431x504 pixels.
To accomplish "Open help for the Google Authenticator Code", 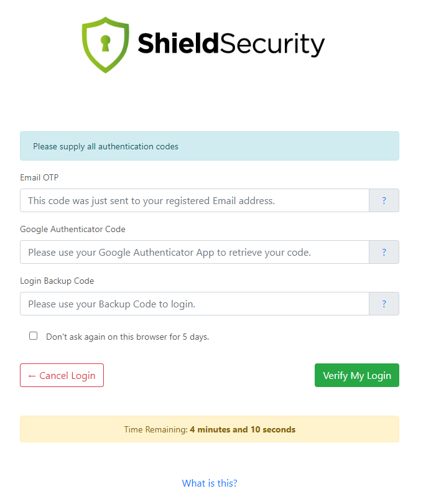I will click(x=384, y=252).
